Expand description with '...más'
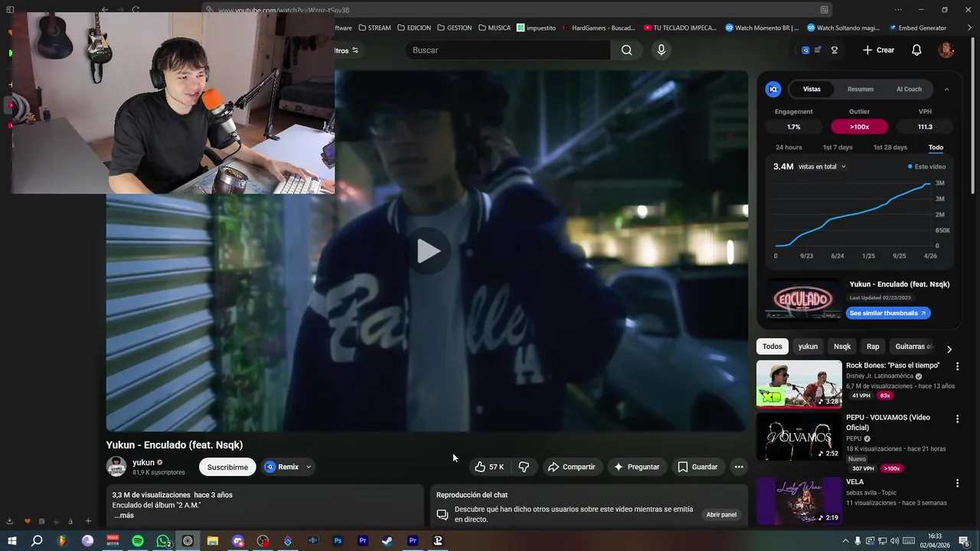The width and height of the screenshot is (980, 551). click(124, 516)
